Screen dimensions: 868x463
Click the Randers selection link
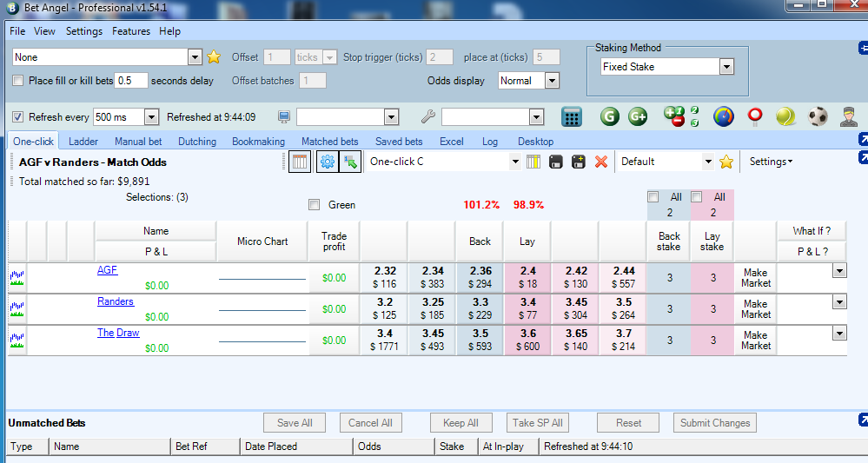[x=116, y=301]
